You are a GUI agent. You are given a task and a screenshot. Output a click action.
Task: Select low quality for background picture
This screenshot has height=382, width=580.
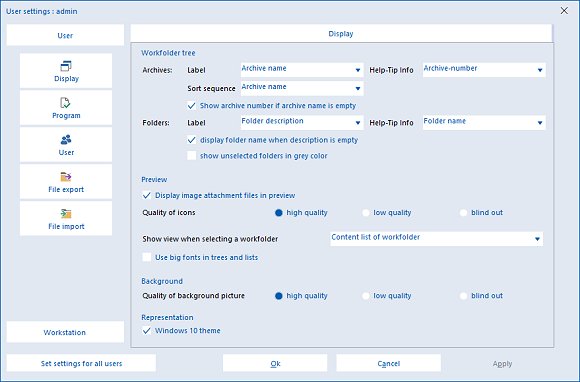[x=366, y=296]
